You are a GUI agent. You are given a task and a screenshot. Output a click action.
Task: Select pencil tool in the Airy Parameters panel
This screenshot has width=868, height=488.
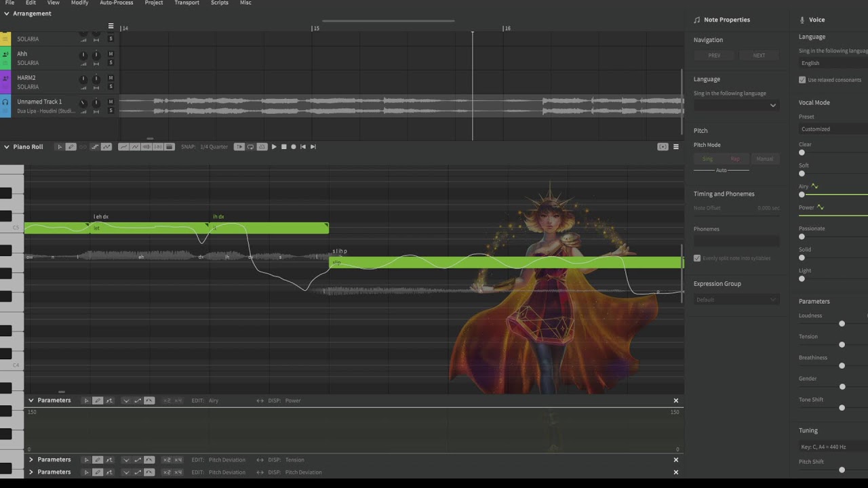pos(97,401)
